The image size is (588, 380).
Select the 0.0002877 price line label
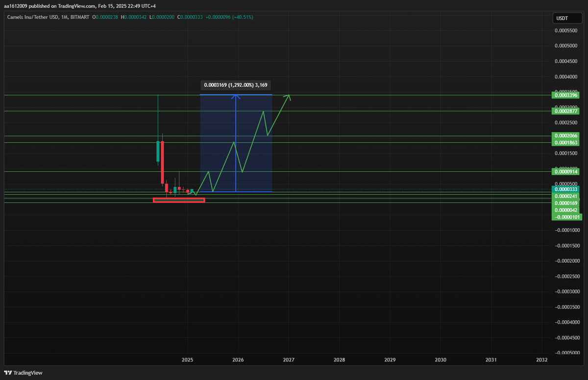pyautogui.click(x=566, y=111)
